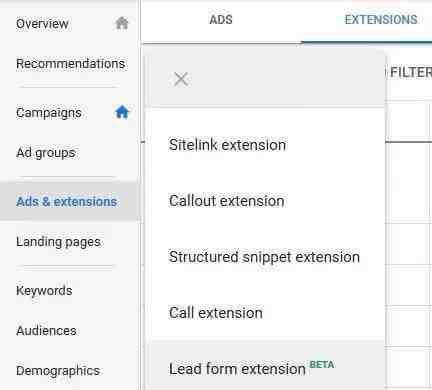Screen dimensions: 432x390
Task: Click the FILTER button
Action: click(x=411, y=72)
